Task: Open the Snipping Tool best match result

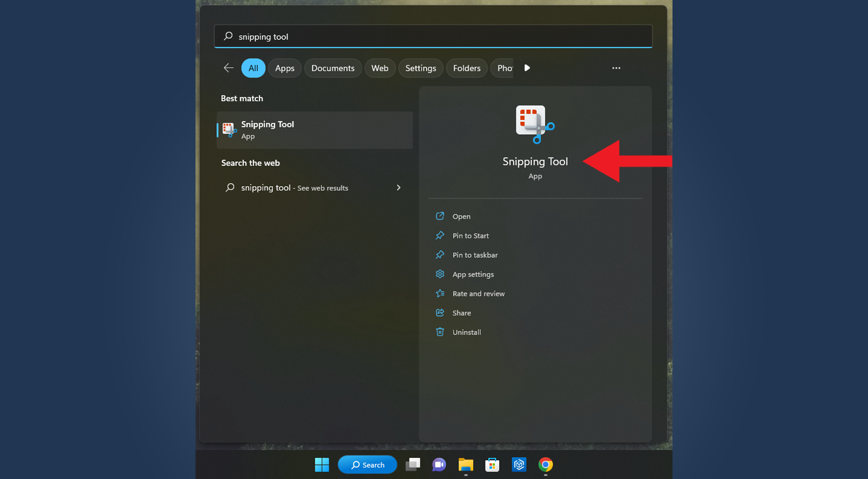Action: point(315,130)
